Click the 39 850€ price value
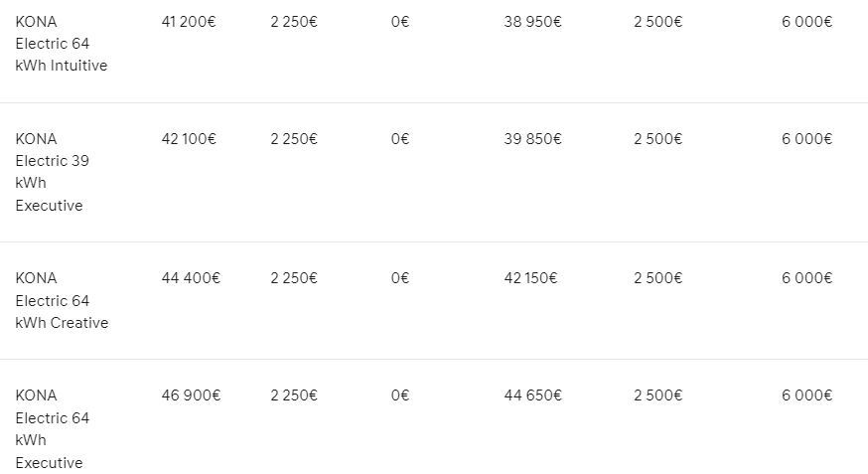The image size is (868, 474). 532,139
